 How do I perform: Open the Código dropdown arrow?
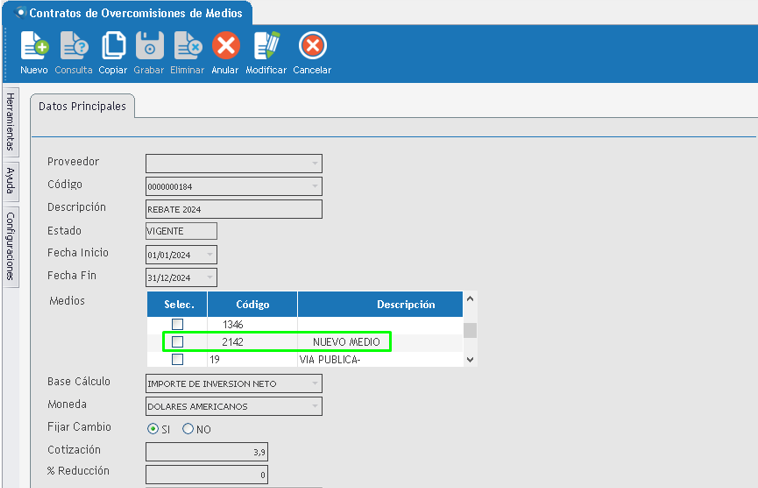pyautogui.click(x=315, y=186)
